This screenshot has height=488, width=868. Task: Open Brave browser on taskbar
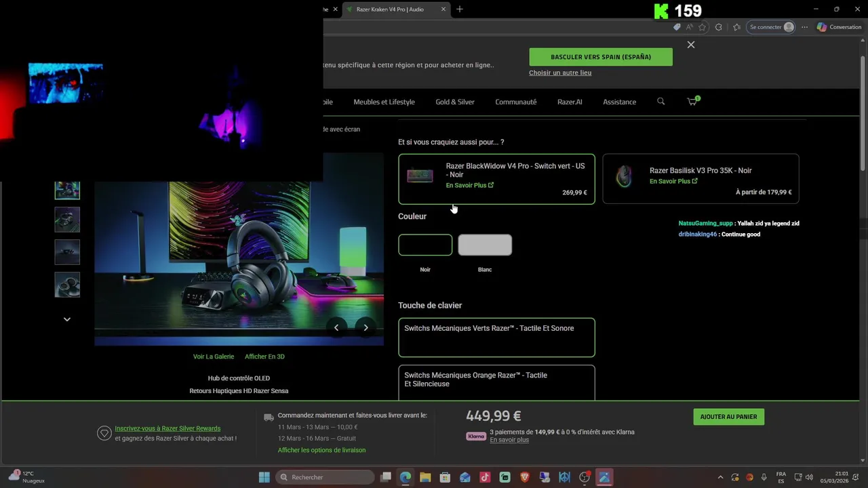pos(524,477)
